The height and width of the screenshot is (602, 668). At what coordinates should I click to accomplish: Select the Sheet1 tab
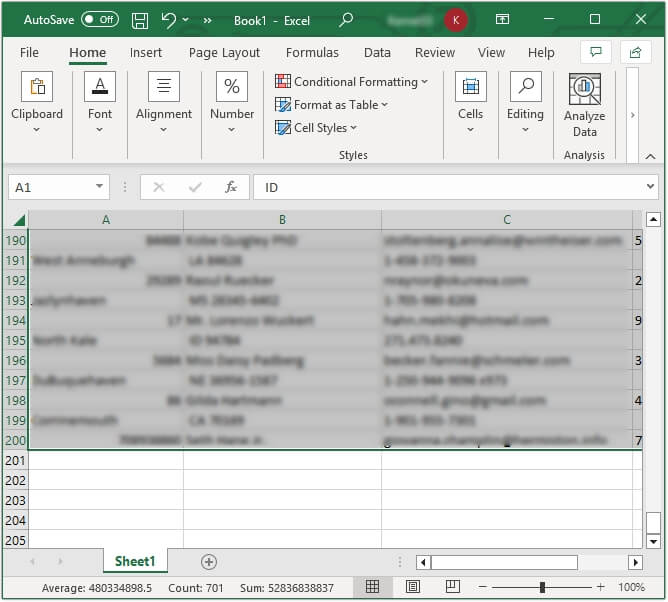coord(135,561)
